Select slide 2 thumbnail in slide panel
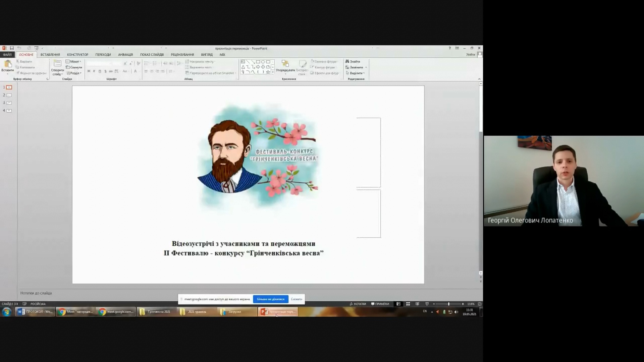The height and width of the screenshot is (362, 644). (x=9, y=95)
